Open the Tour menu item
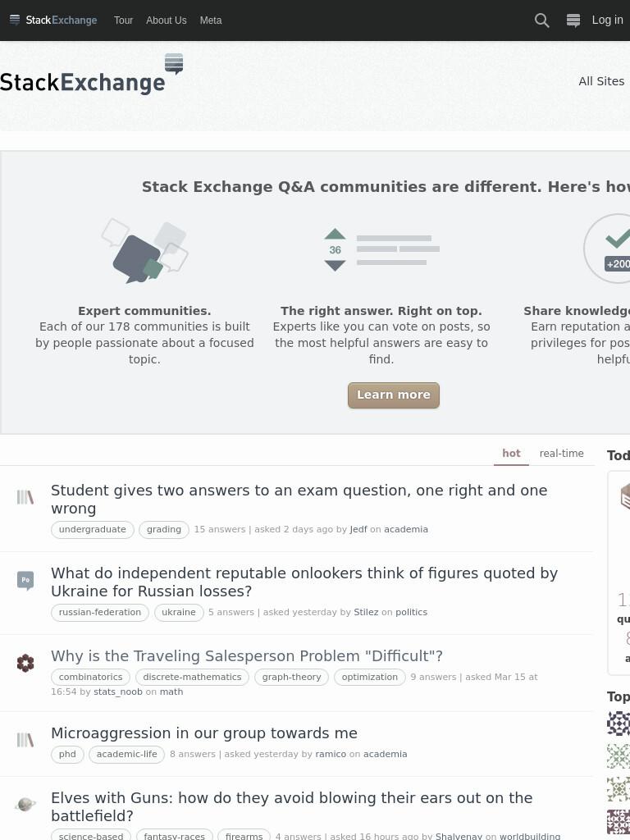 123,21
